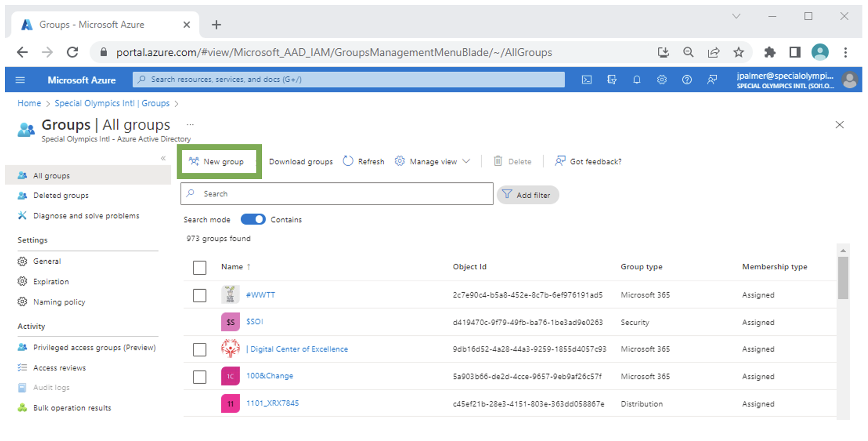Open the Help question mark icon
The image size is (868, 441).
(687, 80)
